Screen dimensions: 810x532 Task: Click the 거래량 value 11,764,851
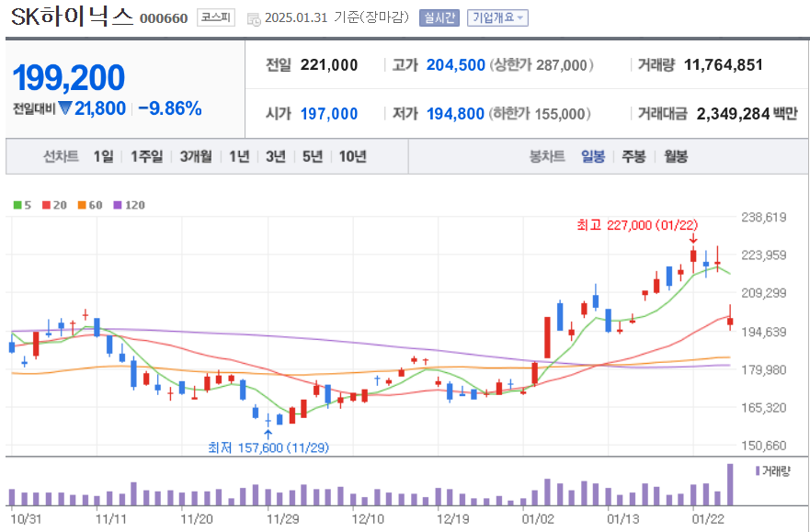(x=724, y=65)
